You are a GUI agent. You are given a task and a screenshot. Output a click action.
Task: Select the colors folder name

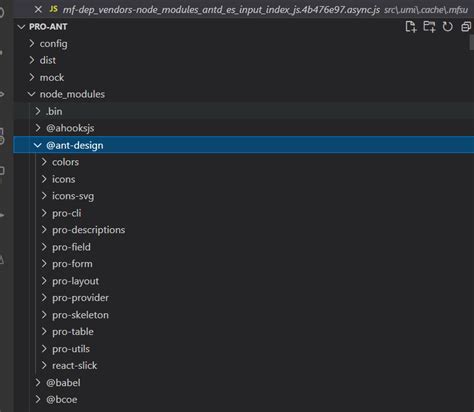click(x=66, y=162)
